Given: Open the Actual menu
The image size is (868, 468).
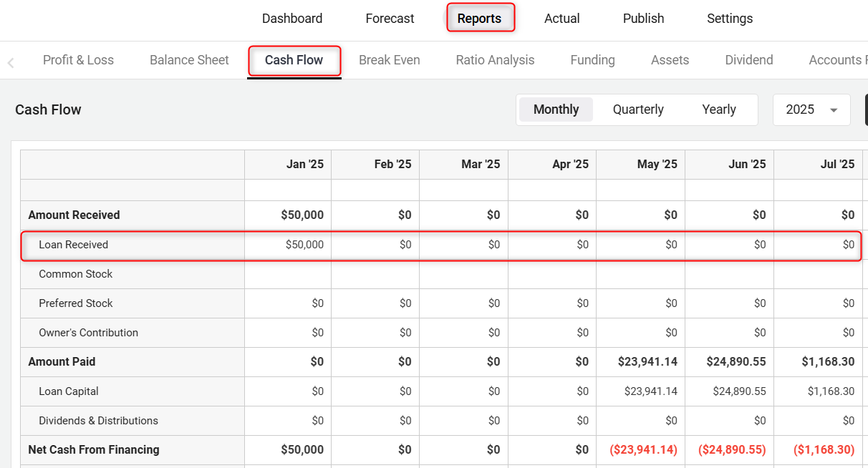Looking at the screenshot, I should click(562, 19).
